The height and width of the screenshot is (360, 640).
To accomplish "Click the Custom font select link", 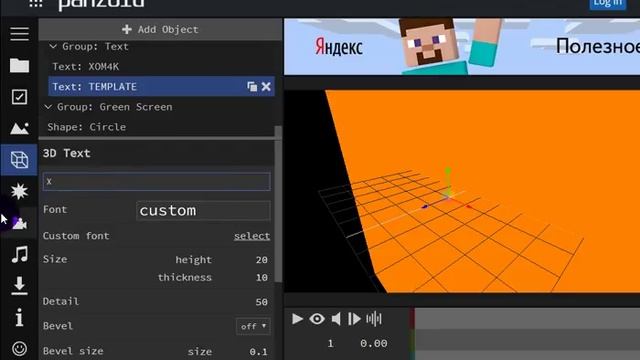I will tap(252, 236).
